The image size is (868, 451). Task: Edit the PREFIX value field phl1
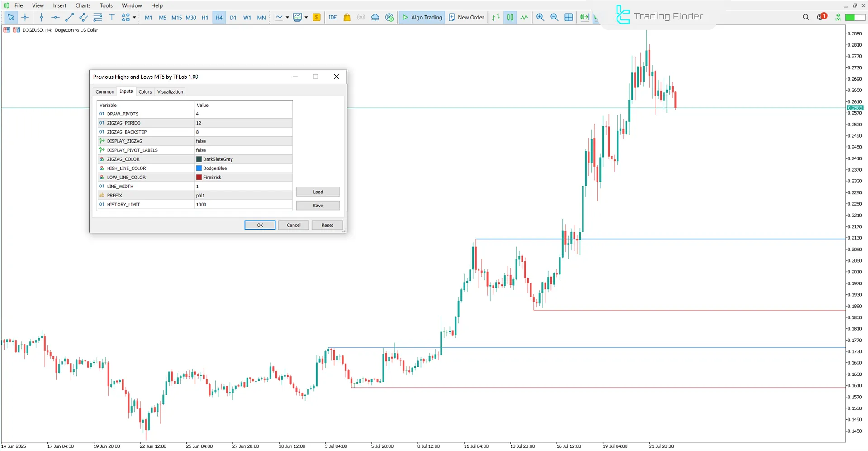(x=200, y=195)
